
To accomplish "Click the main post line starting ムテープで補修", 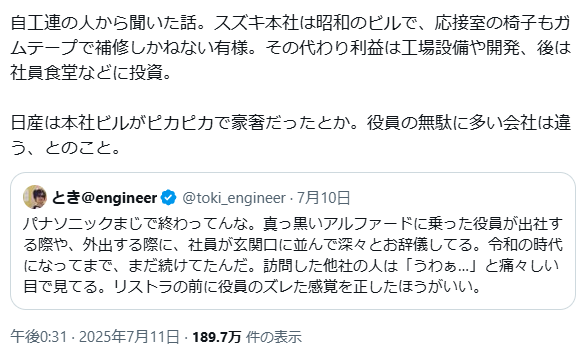I will 291,48.
